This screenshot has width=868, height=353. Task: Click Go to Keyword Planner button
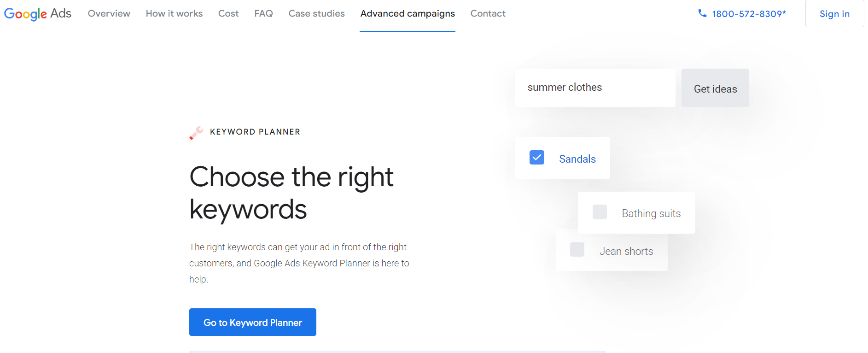click(253, 322)
